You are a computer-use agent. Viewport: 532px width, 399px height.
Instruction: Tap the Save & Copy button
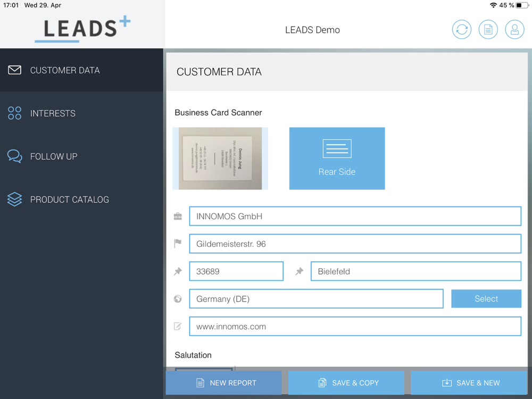click(346, 383)
